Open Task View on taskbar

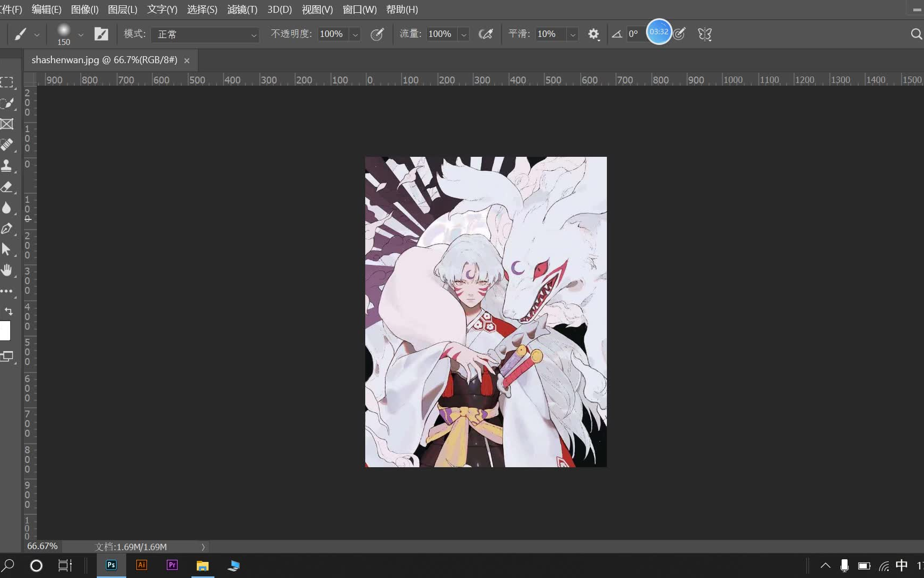[x=65, y=565]
